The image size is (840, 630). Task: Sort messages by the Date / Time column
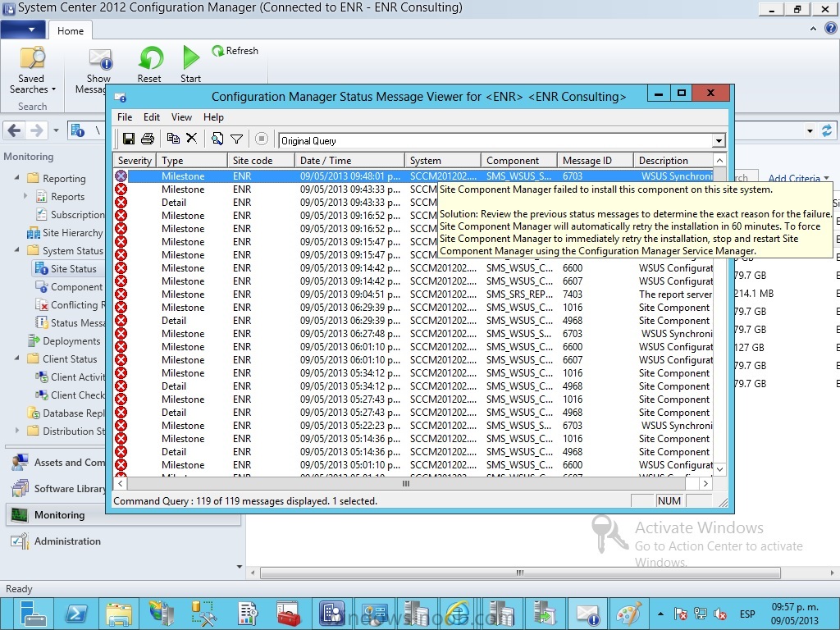[349, 160]
